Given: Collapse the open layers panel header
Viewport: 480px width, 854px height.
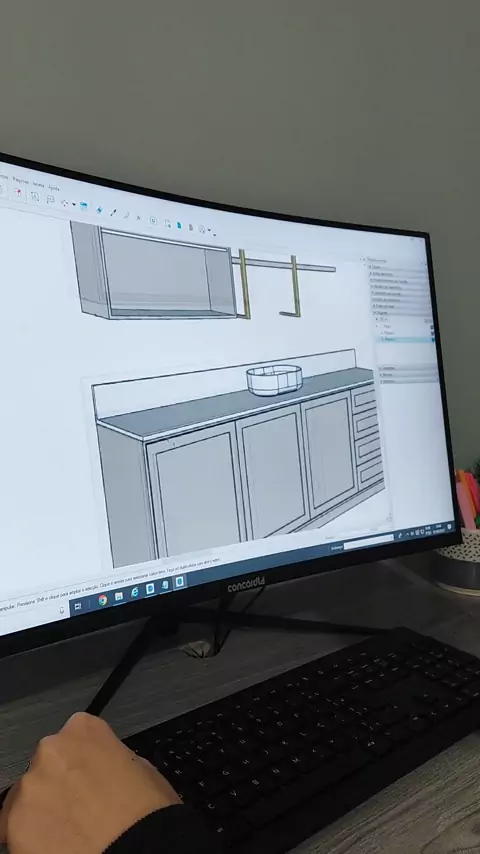Looking at the screenshot, I should (x=403, y=313).
